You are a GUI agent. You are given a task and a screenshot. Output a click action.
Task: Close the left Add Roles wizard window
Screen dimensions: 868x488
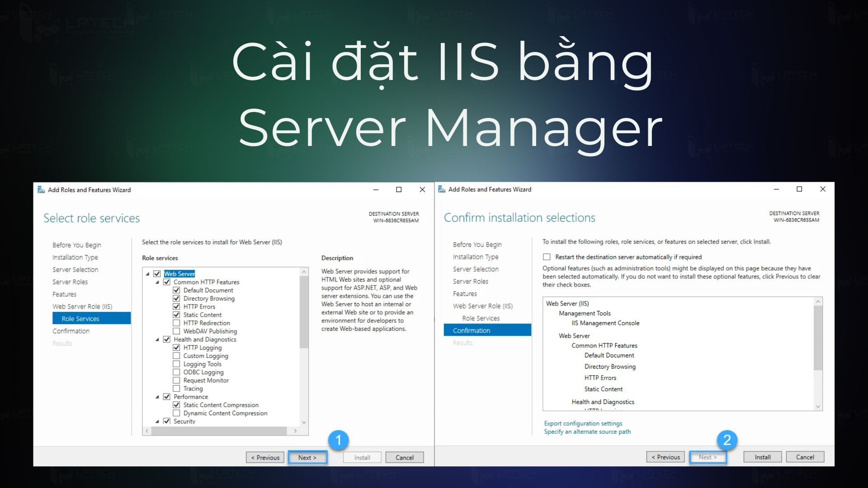coord(422,190)
